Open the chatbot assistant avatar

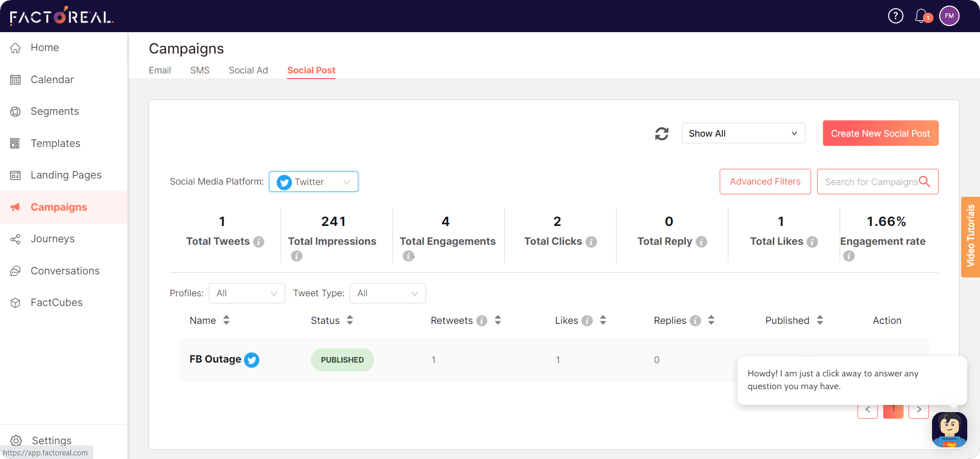(949, 429)
